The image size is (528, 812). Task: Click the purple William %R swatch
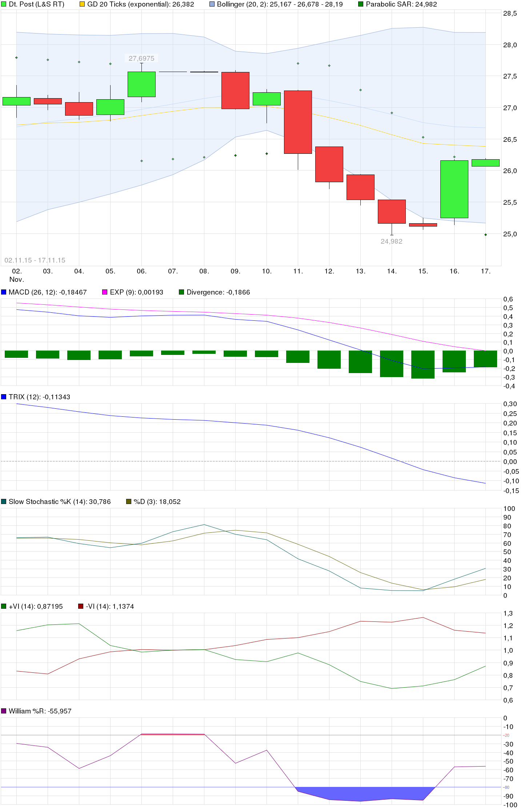pyautogui.click(x=4, y=711)
